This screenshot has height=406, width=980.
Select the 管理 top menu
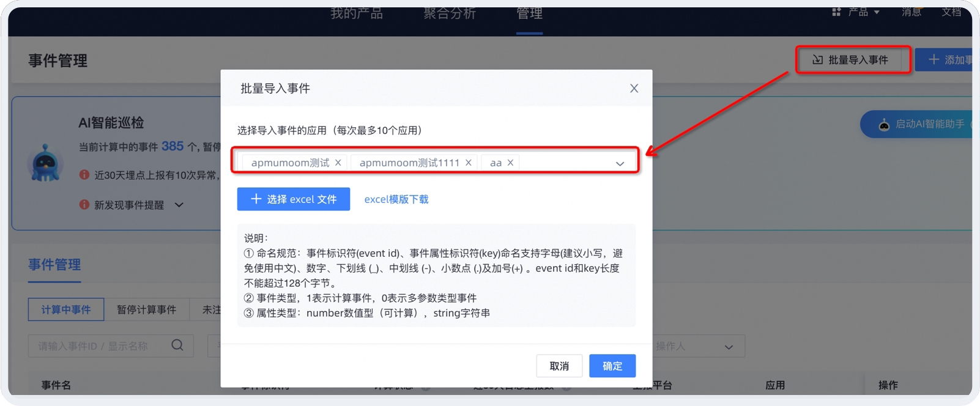point(529,13)
